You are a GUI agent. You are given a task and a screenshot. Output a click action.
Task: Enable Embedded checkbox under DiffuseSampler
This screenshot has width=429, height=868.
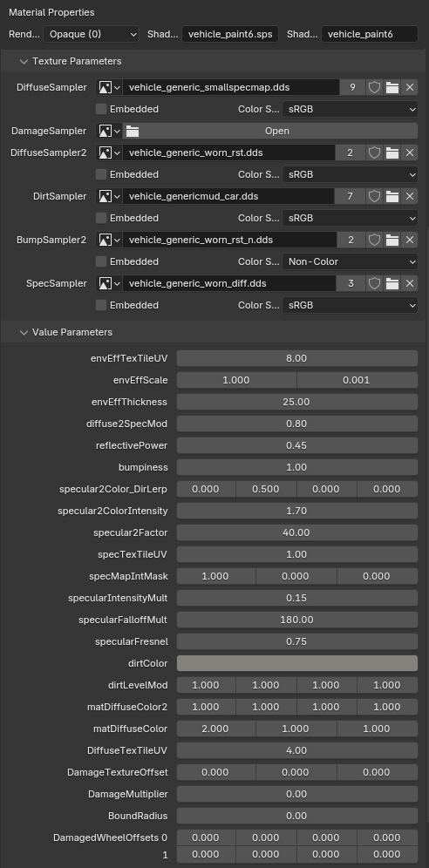coord(101,109)
